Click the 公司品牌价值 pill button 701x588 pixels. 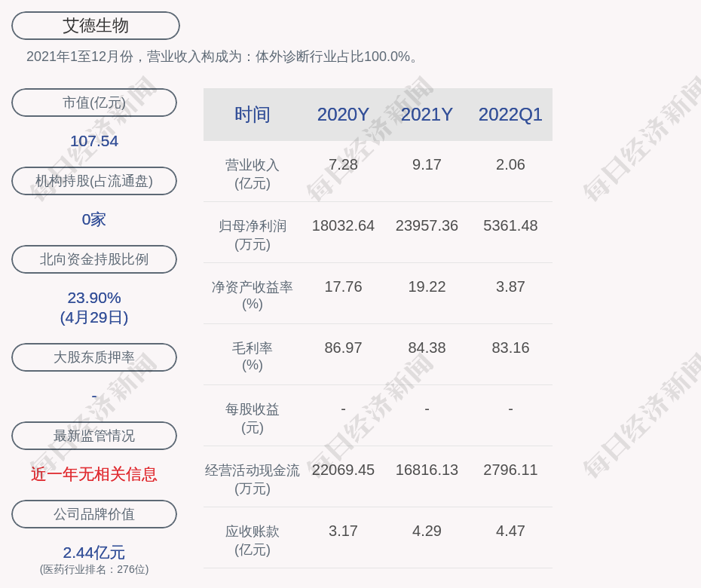click(x=94, y=514)
